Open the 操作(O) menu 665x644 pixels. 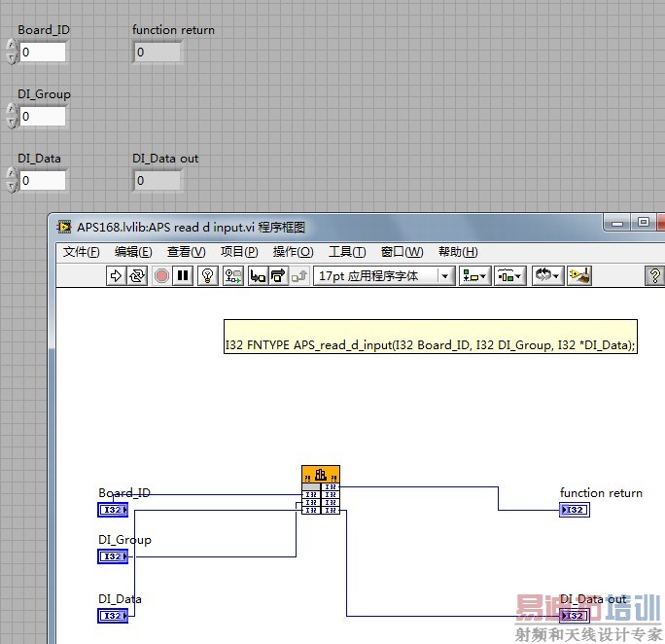[293, 252]
